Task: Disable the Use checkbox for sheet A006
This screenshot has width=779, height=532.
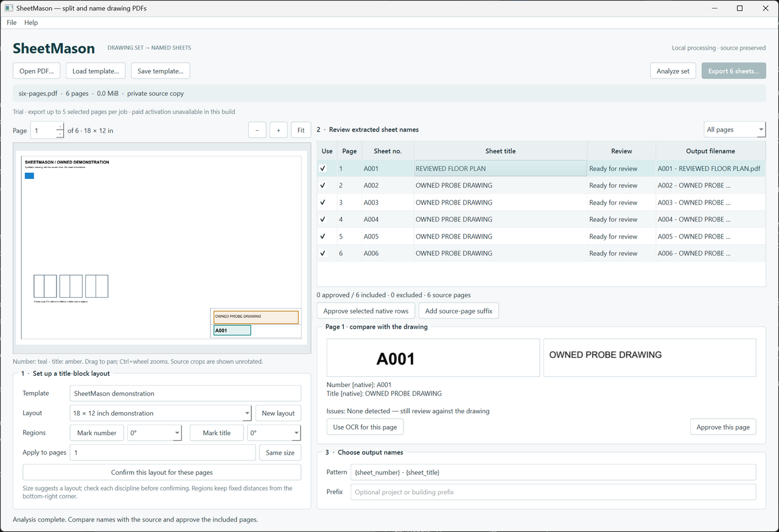Action: [x=323, y=253]
